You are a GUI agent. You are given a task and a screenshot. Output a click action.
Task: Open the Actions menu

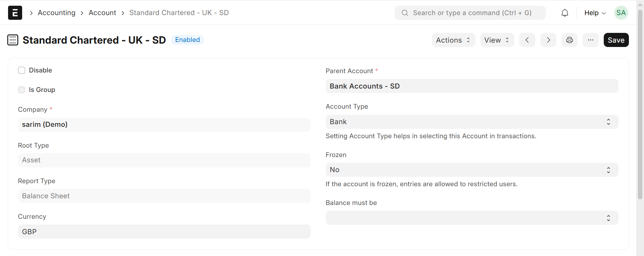(453, 40)
